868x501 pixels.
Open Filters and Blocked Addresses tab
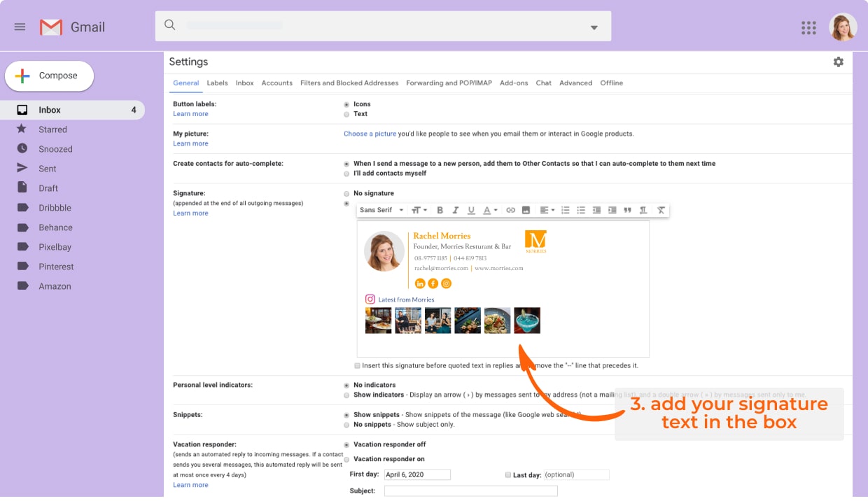click(x=349, y=83)
